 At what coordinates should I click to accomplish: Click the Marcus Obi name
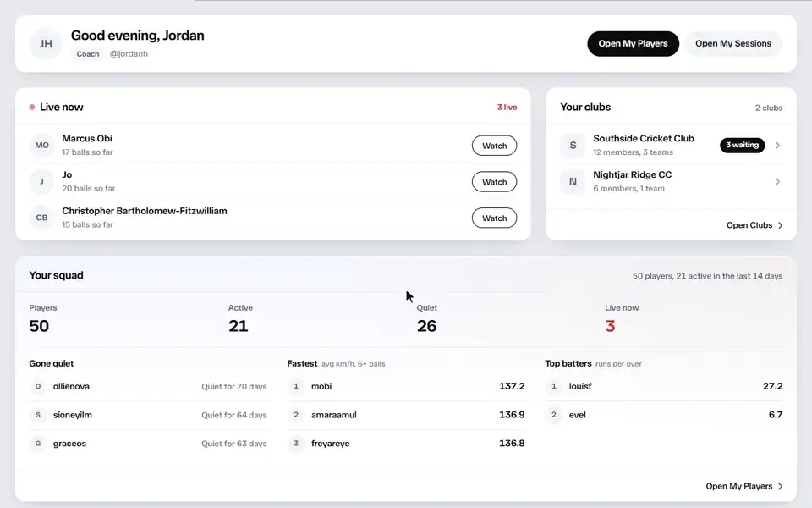coord(87,138)
